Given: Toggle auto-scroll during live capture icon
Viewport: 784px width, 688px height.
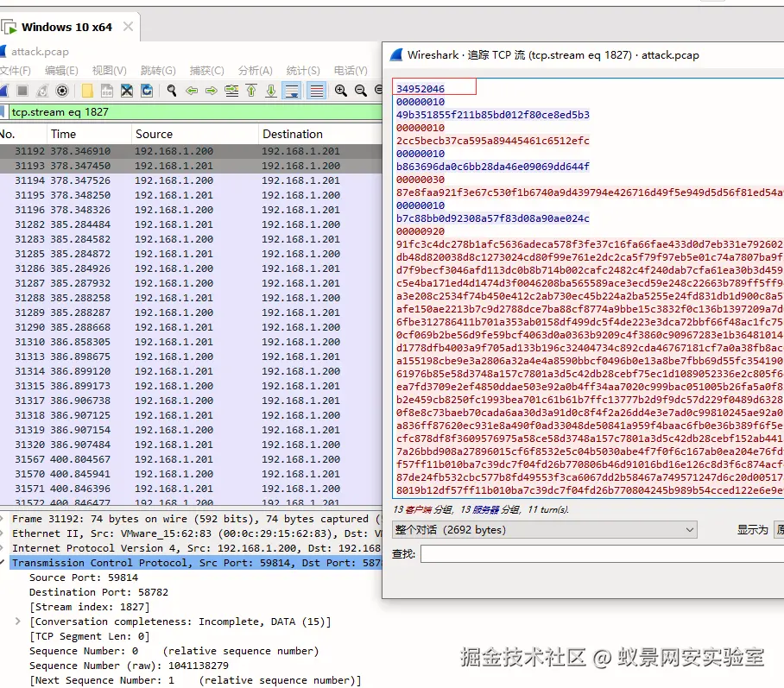Looking at the screenshot, I should 292,91.
